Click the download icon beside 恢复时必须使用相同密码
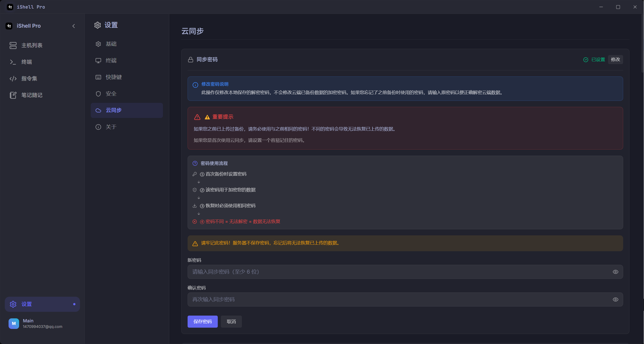This screenshot has height=344, width=644. (x=195, y=206)
